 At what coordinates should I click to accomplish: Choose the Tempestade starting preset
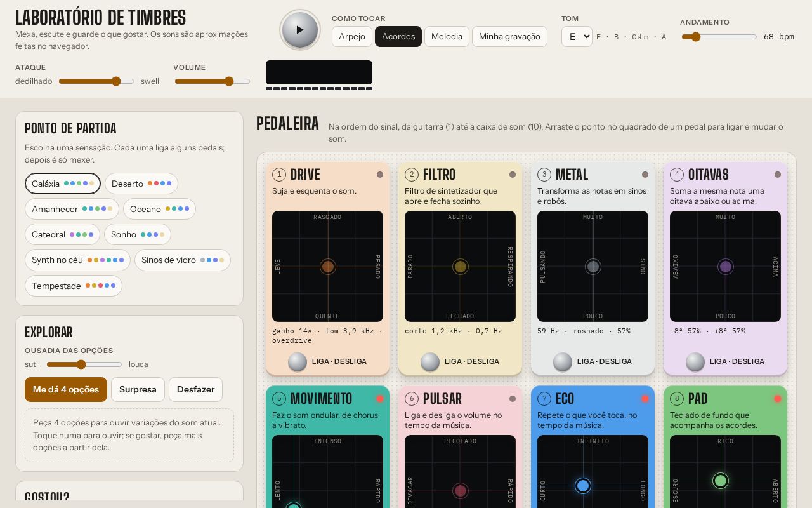pos(74,286)
